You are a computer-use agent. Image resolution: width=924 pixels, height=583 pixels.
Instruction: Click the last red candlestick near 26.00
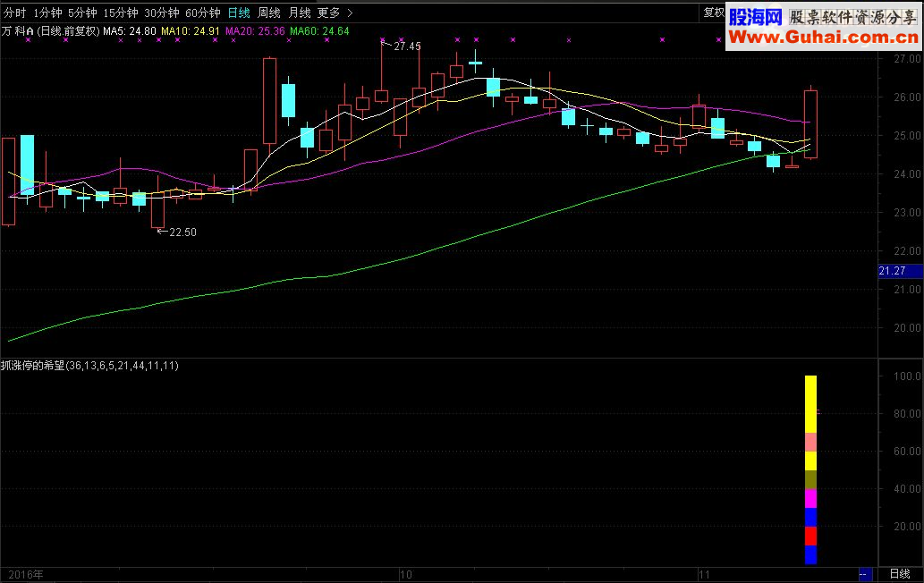811,124
